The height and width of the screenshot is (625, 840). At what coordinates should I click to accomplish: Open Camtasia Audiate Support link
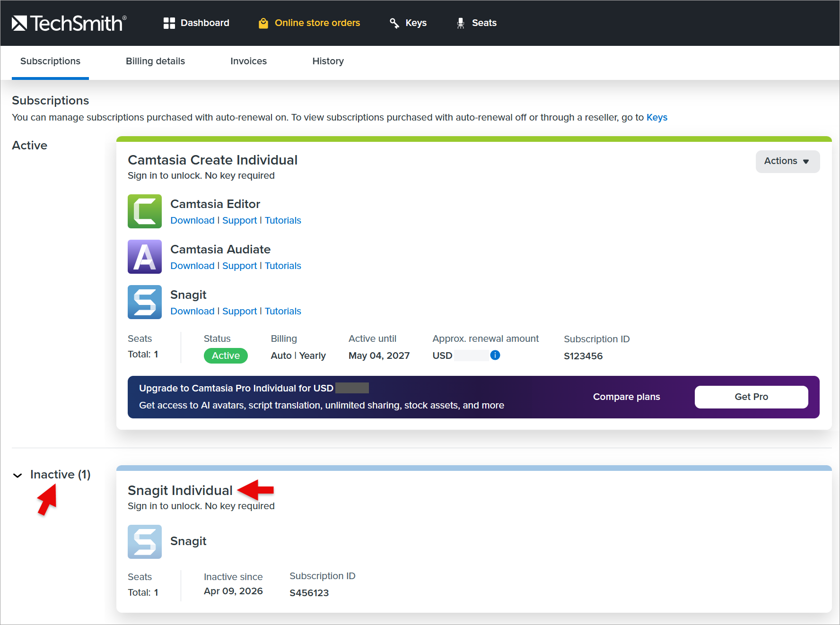[239, 266]
